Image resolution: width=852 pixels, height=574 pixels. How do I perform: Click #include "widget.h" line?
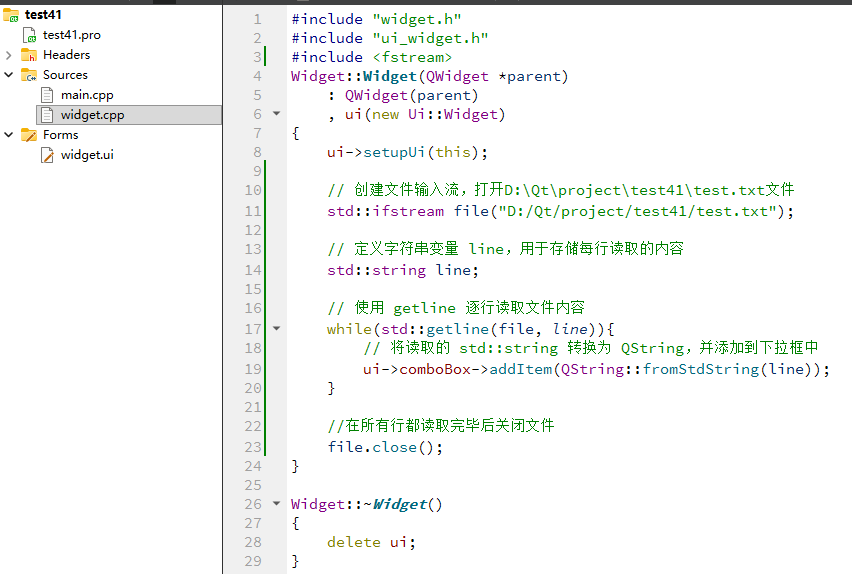377,20
